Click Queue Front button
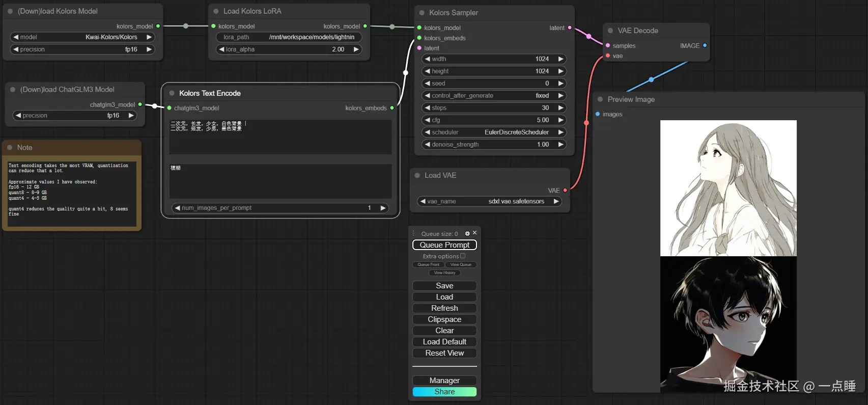The height and width of the screenshot is (405, 868). [x=428, y=265]
